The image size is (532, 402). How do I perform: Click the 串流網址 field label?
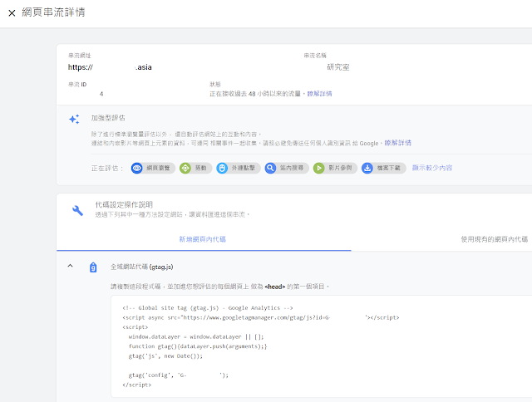(x=80, y=56)
